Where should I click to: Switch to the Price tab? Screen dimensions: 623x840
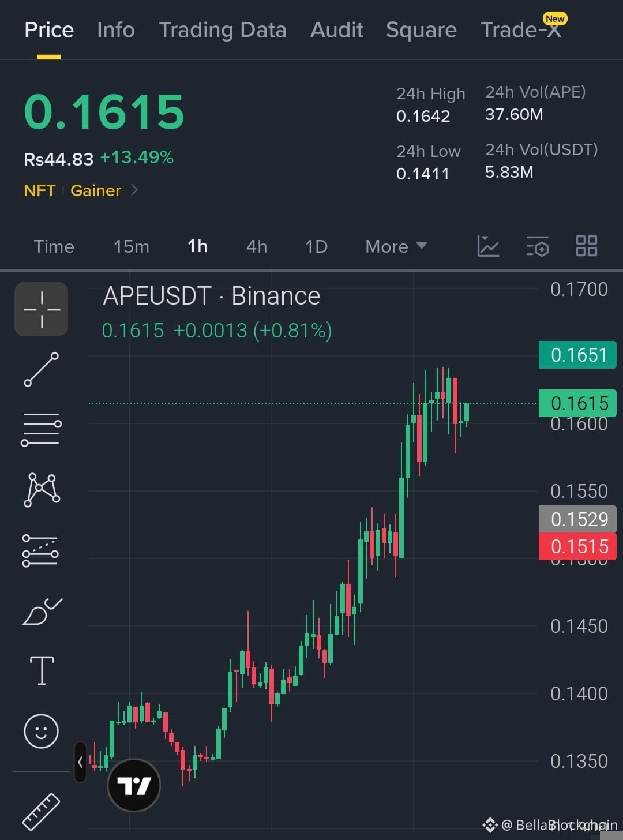[49, 30]
